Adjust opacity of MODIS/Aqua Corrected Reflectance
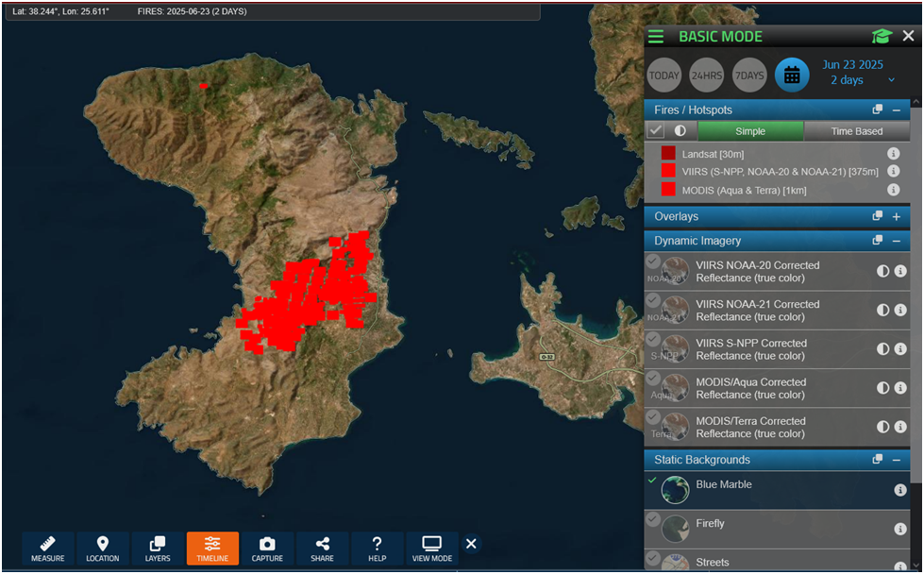 click(883, 388)
